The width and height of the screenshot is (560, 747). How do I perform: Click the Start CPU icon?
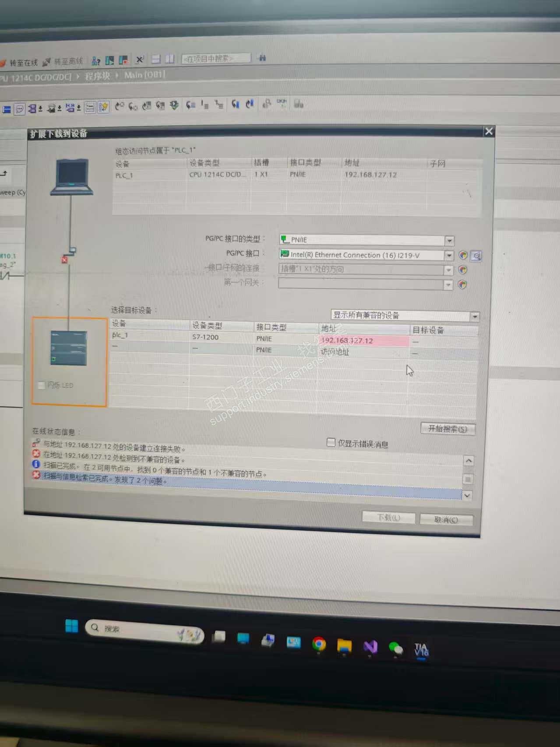109,60
